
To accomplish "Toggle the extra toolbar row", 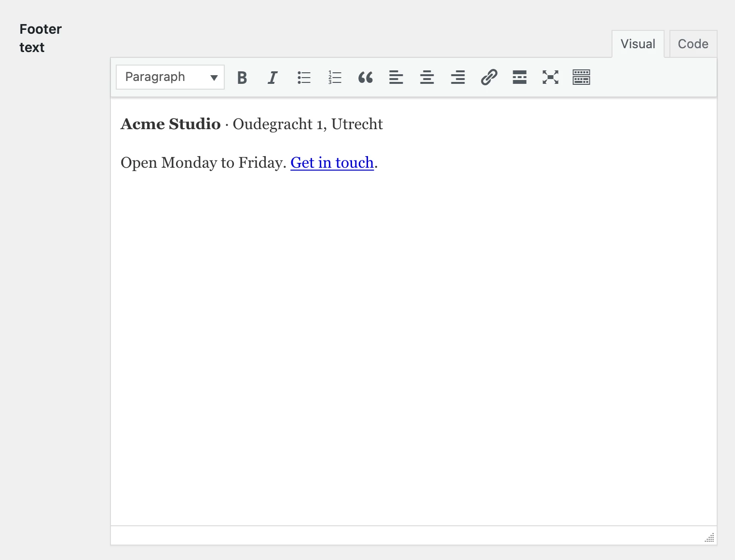I will 582,77.
